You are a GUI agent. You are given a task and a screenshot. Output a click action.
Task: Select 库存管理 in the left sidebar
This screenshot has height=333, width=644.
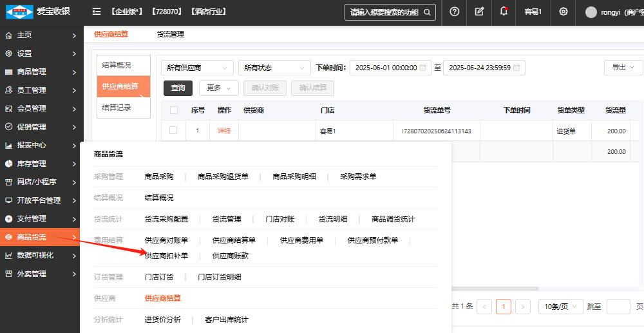[x=32, y=164]
